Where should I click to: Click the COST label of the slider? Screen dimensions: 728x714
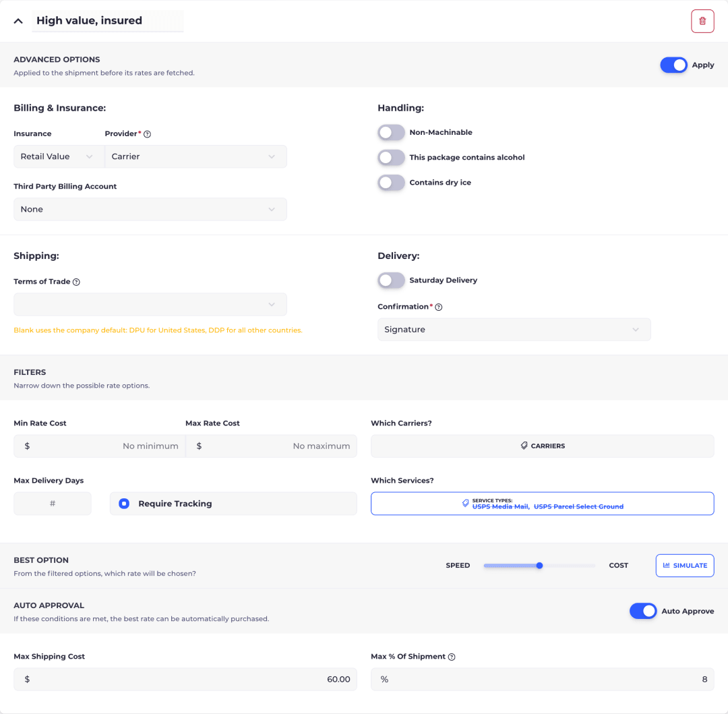tap(618, 566)
